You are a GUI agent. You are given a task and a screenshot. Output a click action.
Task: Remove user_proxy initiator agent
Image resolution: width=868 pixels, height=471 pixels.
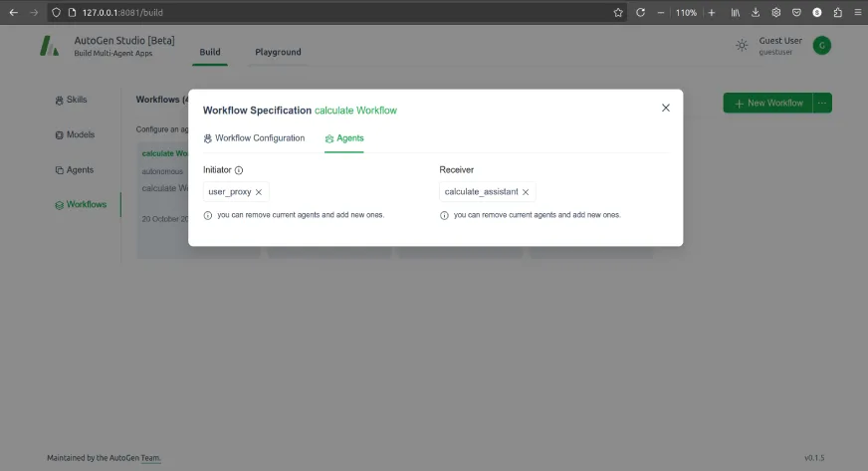pos(259,192)
